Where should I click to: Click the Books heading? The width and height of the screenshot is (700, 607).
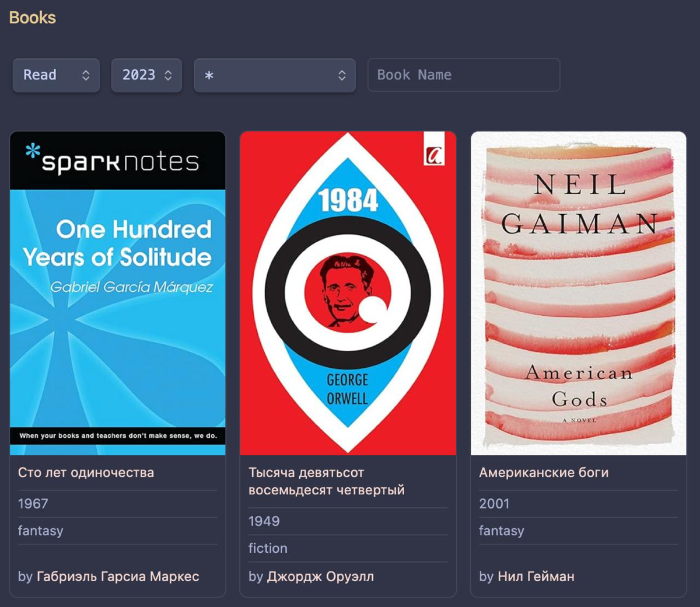(x=33, y=18)
